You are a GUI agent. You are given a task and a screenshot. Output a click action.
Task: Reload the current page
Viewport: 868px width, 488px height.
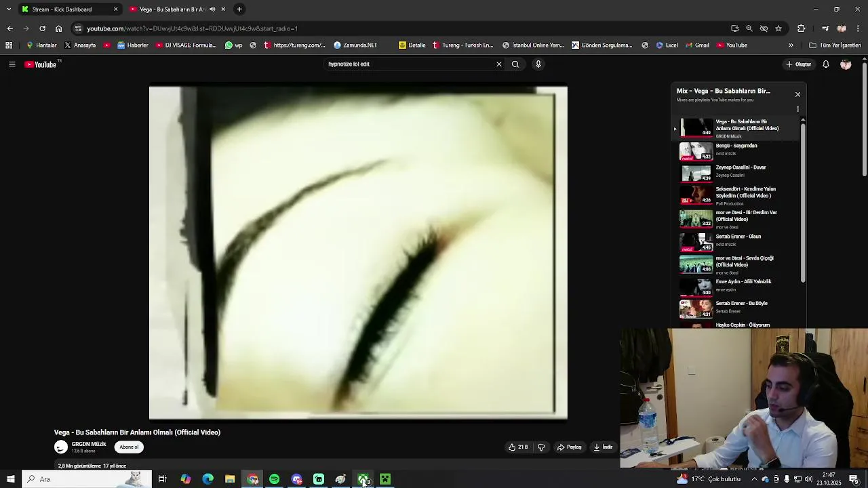click(x=42, y=28)
